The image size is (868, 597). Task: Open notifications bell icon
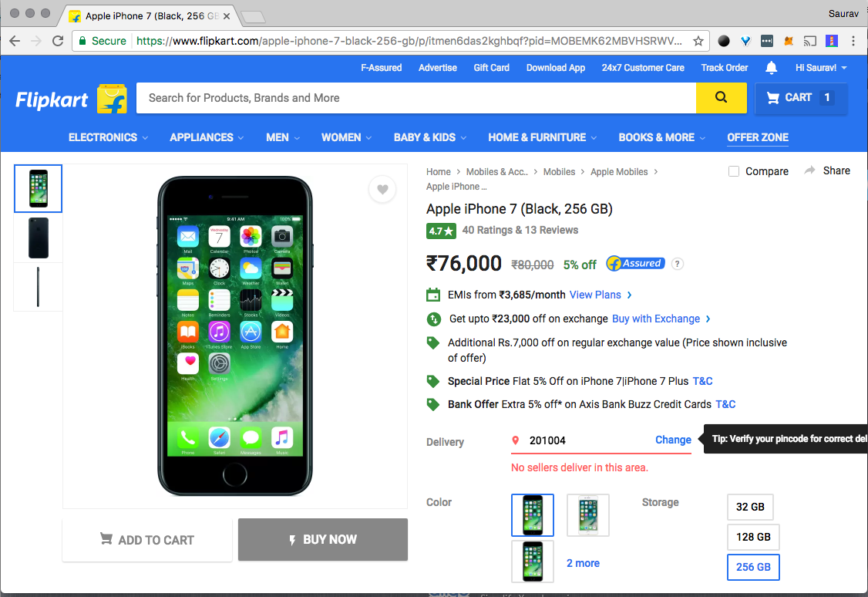pos(771,68)
